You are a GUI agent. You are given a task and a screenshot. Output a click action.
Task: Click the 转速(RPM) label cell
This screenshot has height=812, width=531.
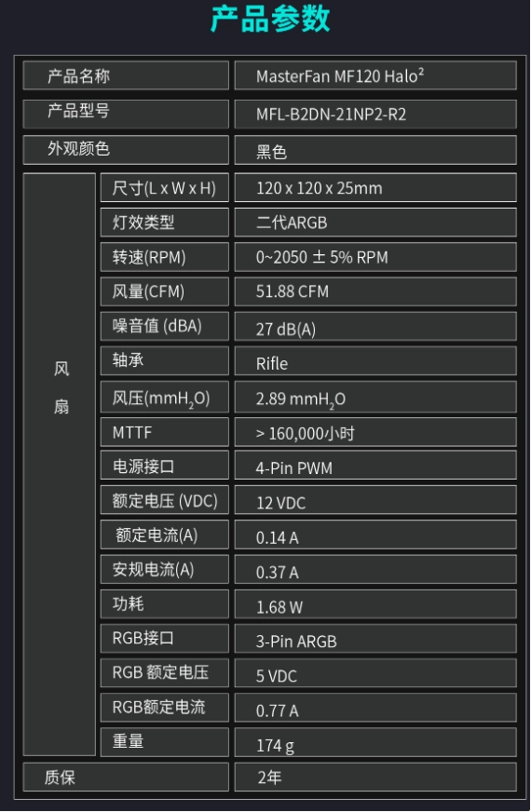(165, 257)
